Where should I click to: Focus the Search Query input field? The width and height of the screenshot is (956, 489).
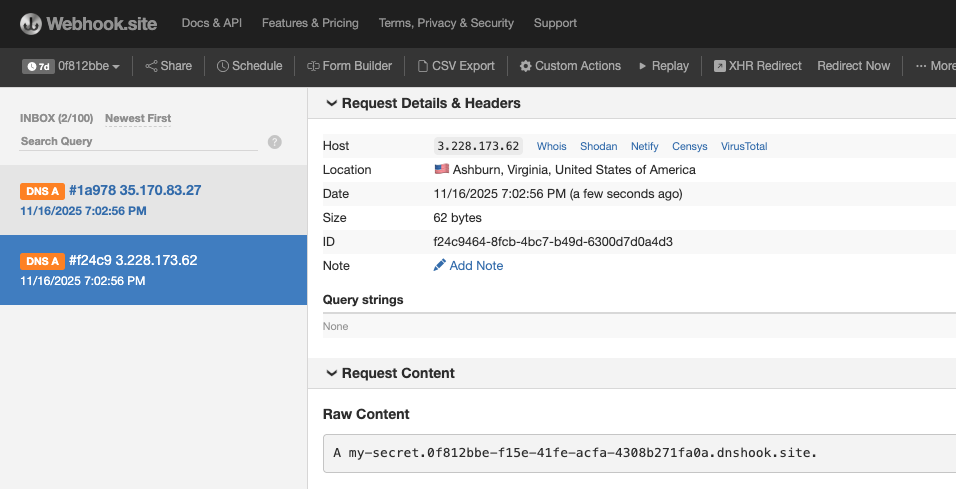[138, 141]
